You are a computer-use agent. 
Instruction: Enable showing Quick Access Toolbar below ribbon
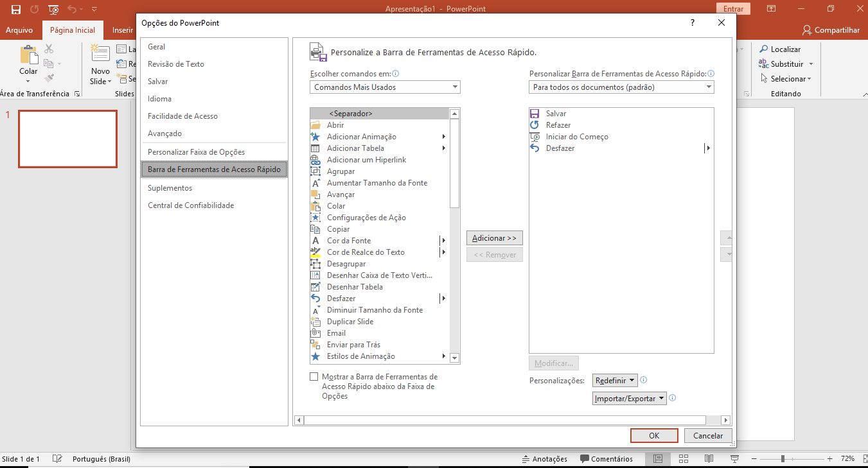pyautogui.click(x=314, y=377)
